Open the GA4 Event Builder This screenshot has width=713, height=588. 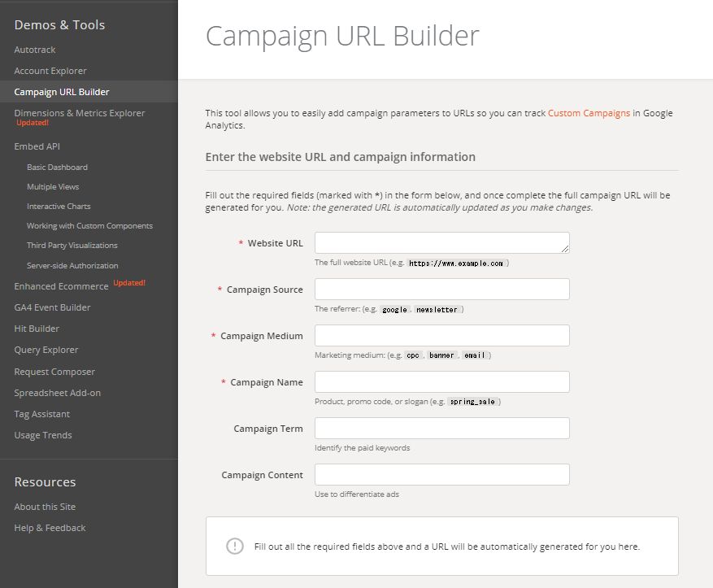pyautogui.click(x=52, y=307)
